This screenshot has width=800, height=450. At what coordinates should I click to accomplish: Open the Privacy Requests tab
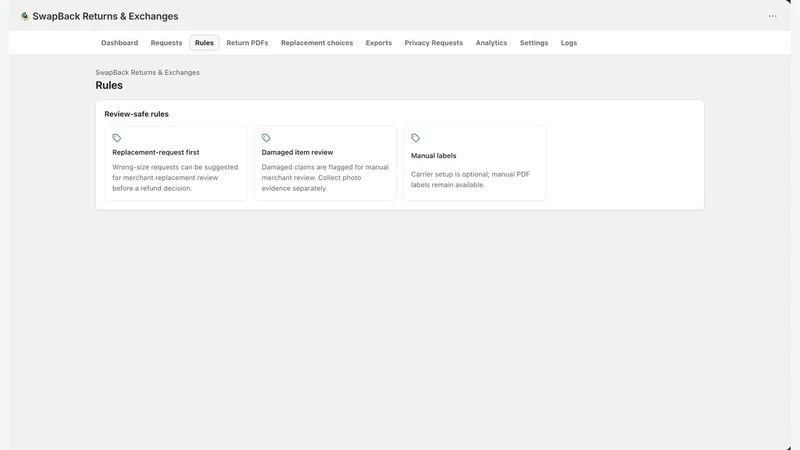tap(434, 43)
